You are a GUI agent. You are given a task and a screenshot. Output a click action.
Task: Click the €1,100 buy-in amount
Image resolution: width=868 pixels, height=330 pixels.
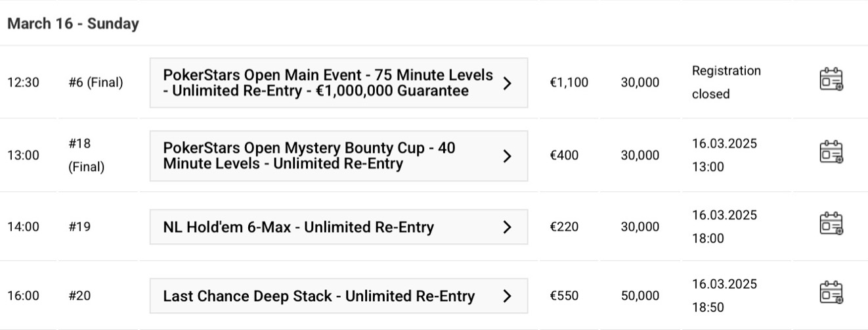(569, 83)
